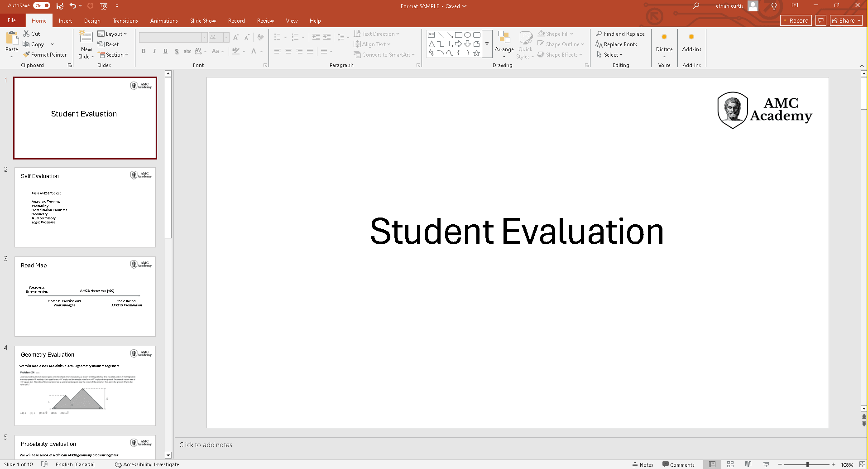Switch to Slide Sorter view icon
Screen dimensions: 868x469
(x=730, y=464)
